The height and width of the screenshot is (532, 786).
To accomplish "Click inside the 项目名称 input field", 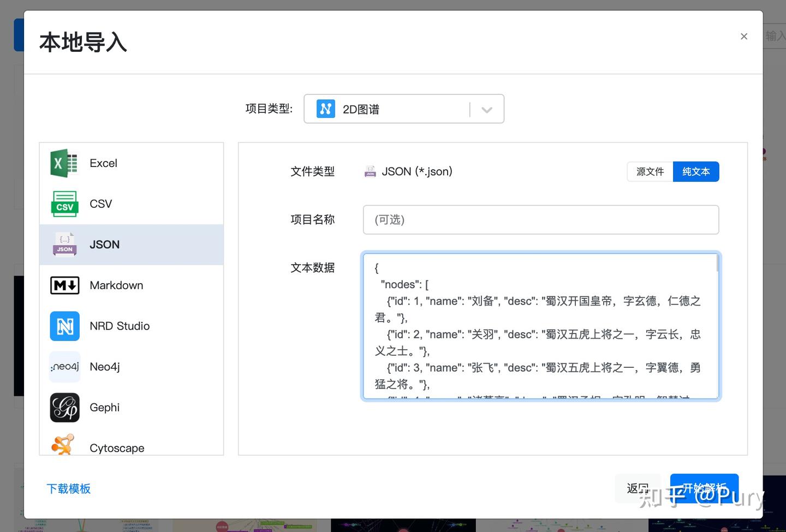I will 540,219.
